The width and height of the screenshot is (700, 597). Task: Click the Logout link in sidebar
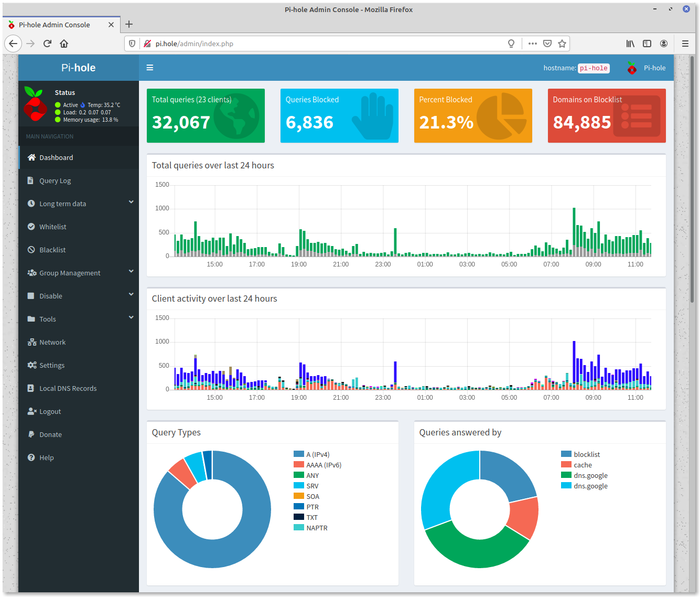tap(50, 411)
